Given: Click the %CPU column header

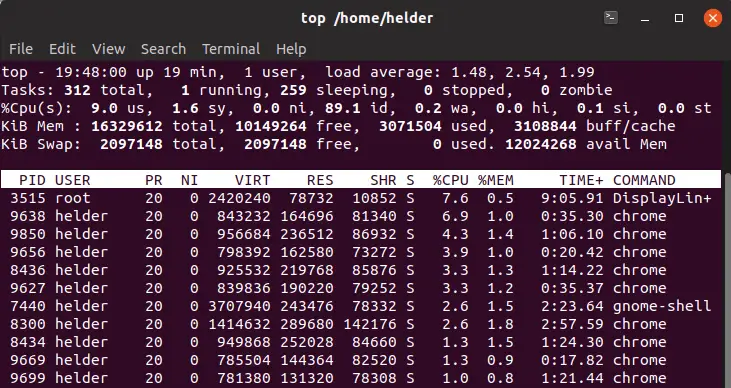Looking at the screenshot, I should pos(450,180).
